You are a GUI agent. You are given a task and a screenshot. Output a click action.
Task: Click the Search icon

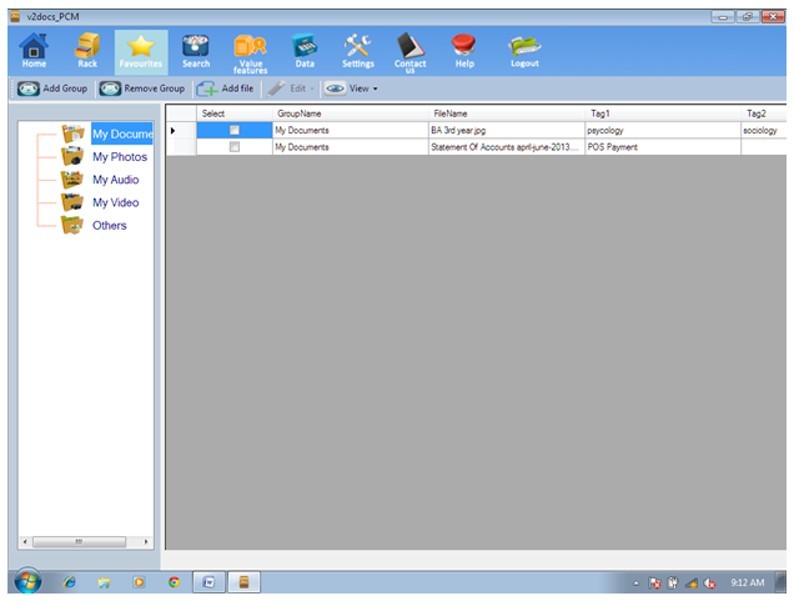pyautogui.click(x=196, y=49)
